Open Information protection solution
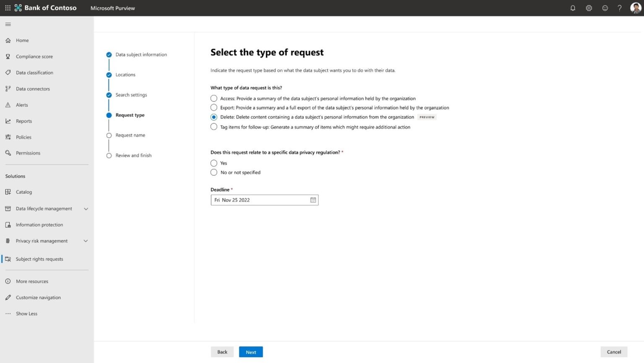Screen dimensions: 644x363 [x=39, y=225]
